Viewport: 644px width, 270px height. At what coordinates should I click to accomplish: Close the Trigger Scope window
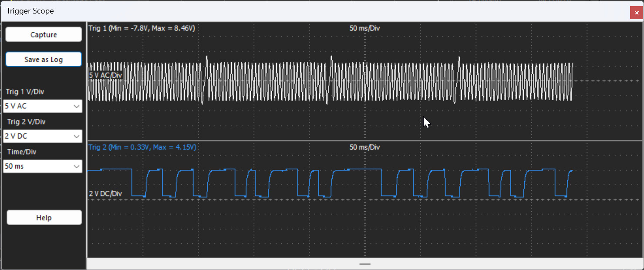pyautogui.click(x=636, y=13)
